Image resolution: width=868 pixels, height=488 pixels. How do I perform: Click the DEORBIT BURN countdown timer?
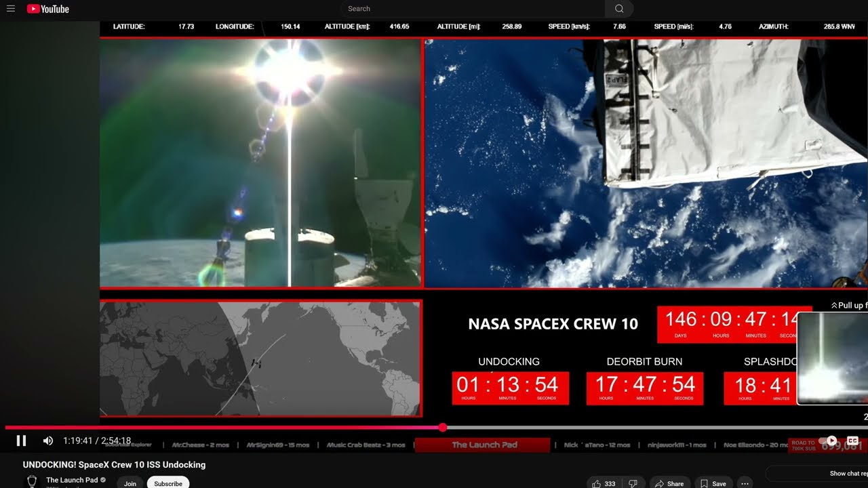pos(644,388)
